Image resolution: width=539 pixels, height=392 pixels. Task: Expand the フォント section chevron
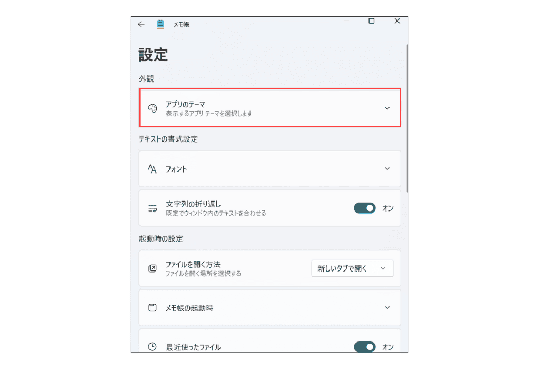(387, 169)
